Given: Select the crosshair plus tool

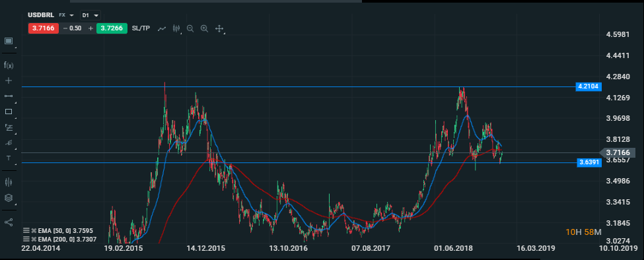Looking at the screenshot, I should (9, 81).
